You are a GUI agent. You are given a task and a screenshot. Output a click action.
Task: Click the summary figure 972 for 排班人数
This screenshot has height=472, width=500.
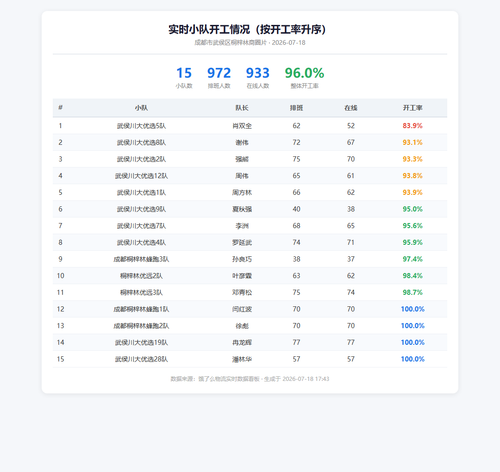click(219, 73)
